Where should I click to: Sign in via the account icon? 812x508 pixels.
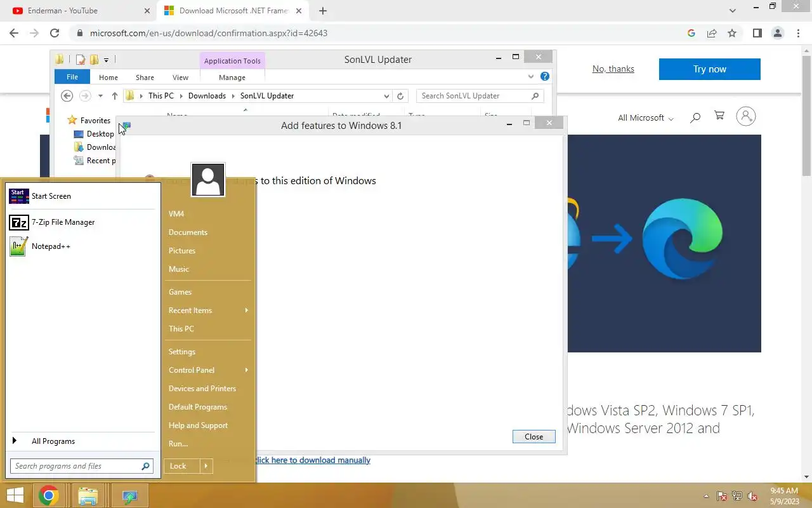point(746,116)
